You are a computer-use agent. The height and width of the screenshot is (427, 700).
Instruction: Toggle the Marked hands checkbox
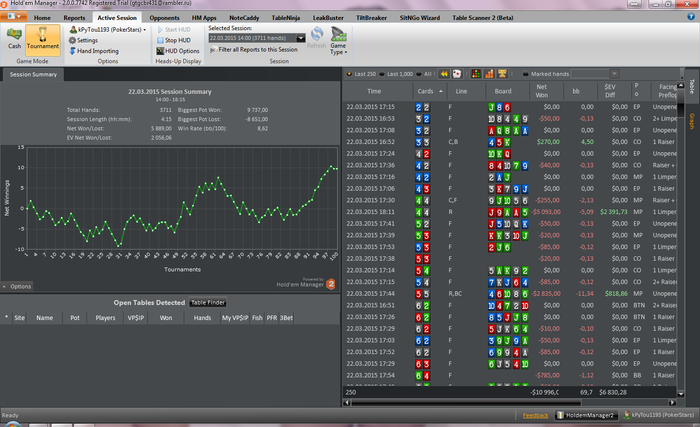(526, 74)
